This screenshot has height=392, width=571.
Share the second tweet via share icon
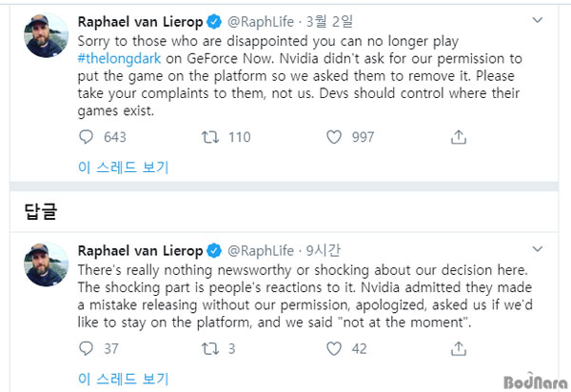pyautogui.click(x=459, y=348)
